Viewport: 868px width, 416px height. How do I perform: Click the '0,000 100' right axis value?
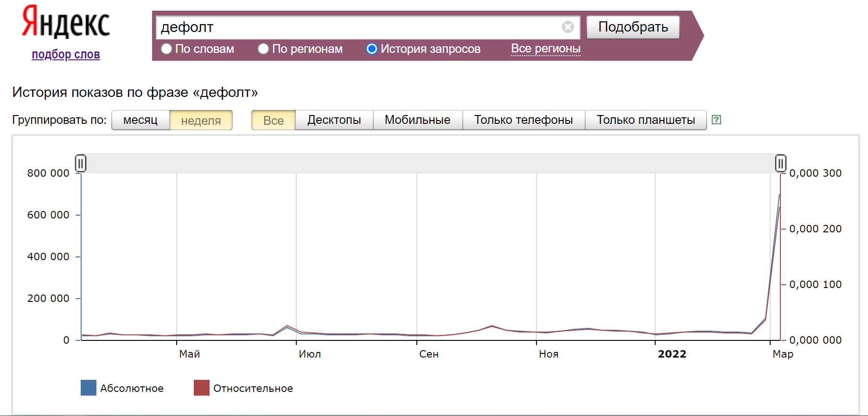(816, 284)
